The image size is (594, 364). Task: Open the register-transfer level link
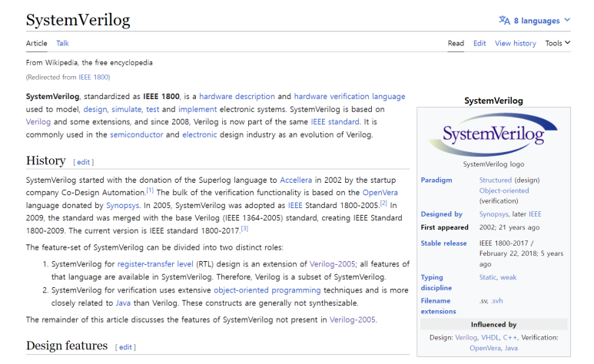point(155,264)
